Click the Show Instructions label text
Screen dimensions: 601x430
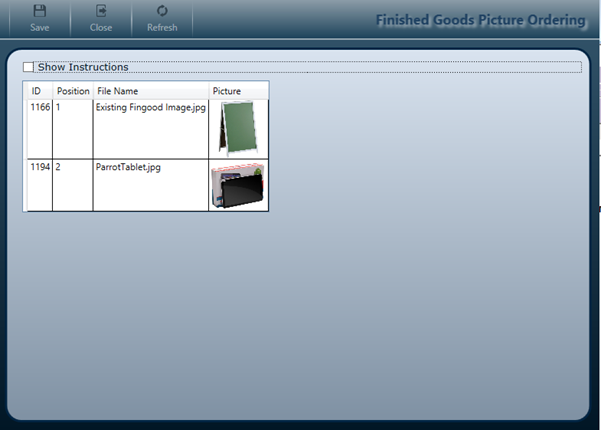(83, 67)
